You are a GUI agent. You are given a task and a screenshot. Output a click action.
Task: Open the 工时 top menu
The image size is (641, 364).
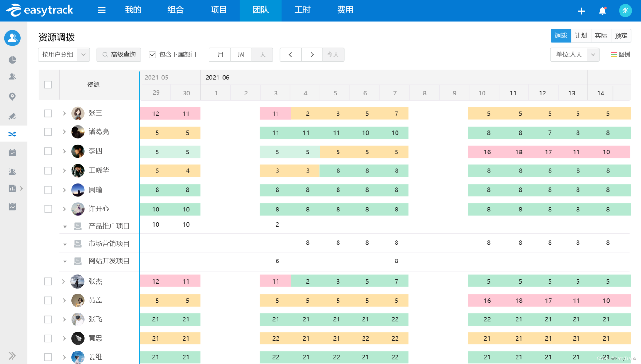click(x=302, y=10)
